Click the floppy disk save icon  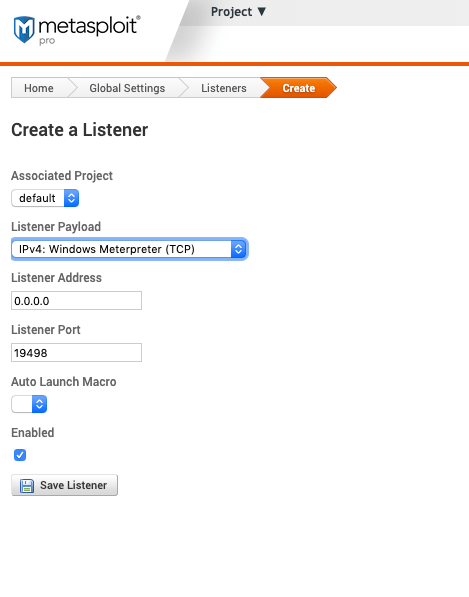point(27,486)
